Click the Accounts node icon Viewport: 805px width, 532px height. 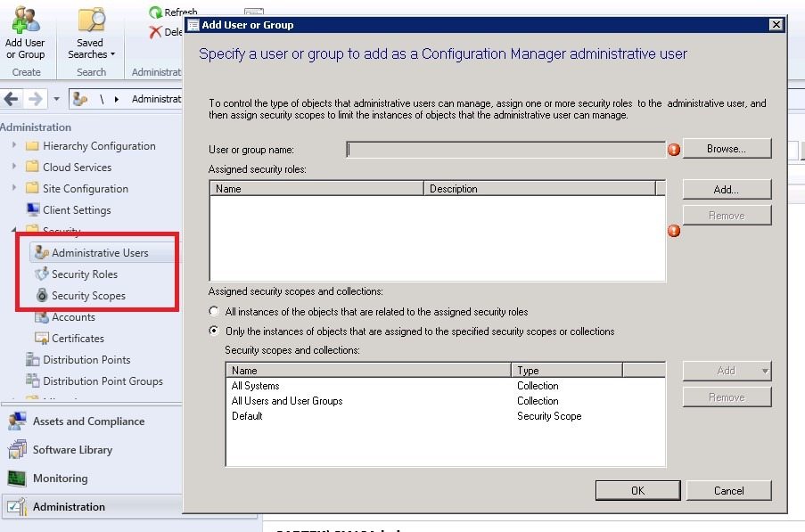(42, 316)
